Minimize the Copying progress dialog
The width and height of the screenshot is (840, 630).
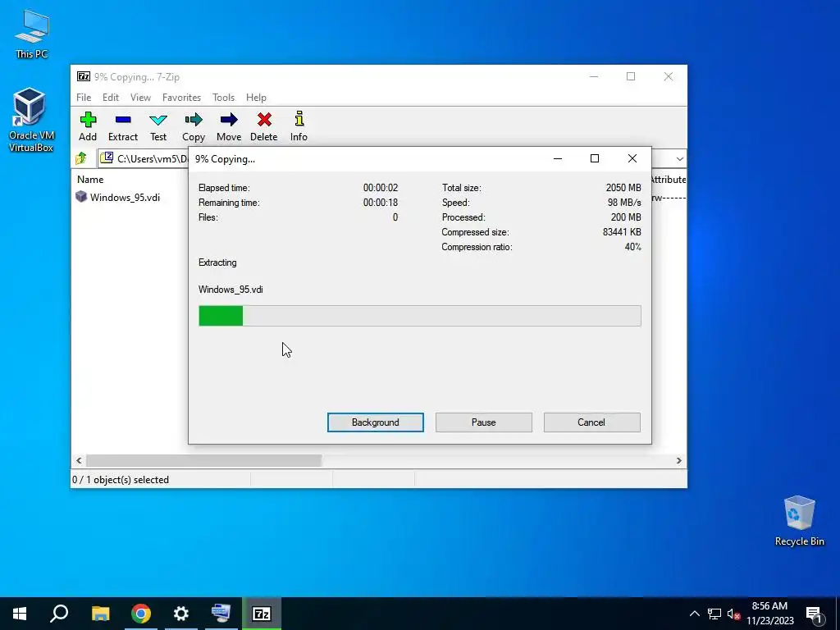(x=558, y=158)
